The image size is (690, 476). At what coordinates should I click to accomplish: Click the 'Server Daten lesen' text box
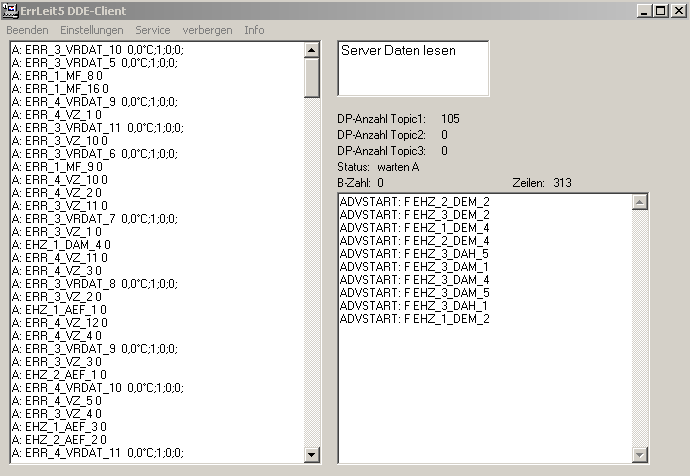click(413, 68)
